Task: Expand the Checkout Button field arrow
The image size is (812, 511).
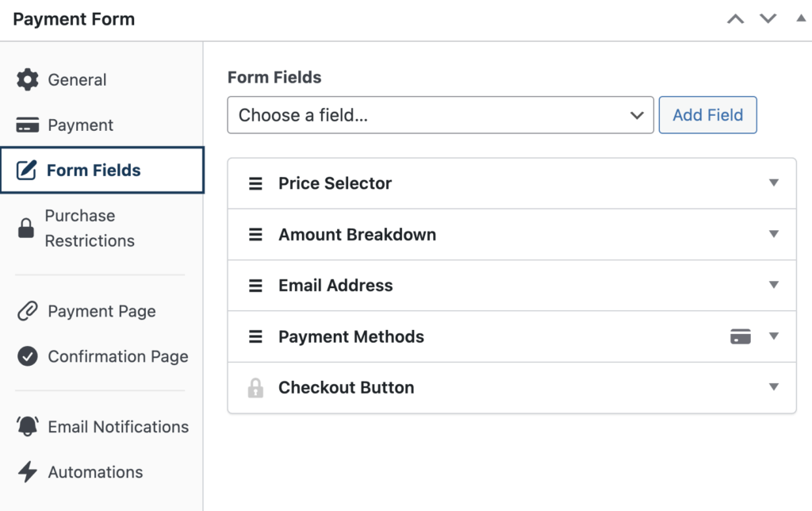Action: coord(774,387)
